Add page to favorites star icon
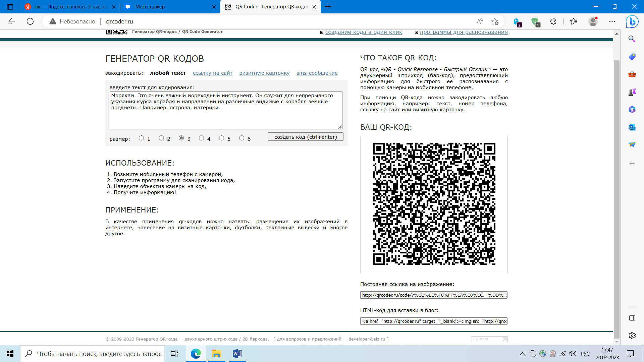Screen dimensions: 644x362 (x=495, y=21)
